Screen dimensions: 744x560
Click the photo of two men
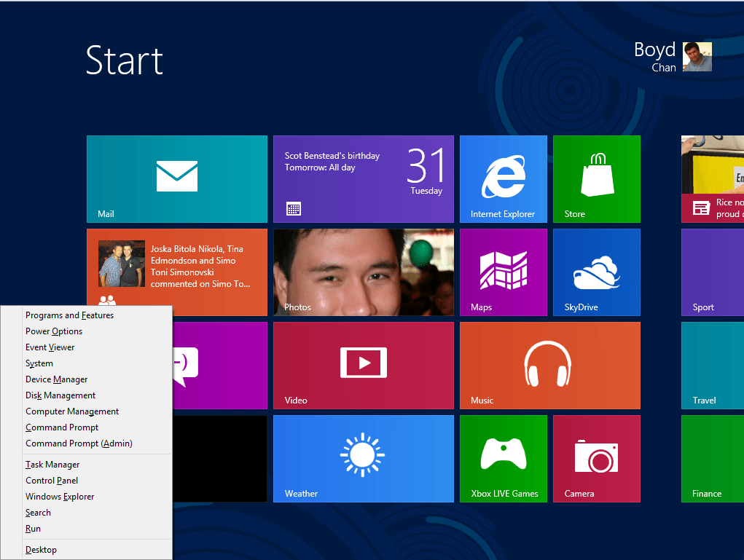point(122,264)
